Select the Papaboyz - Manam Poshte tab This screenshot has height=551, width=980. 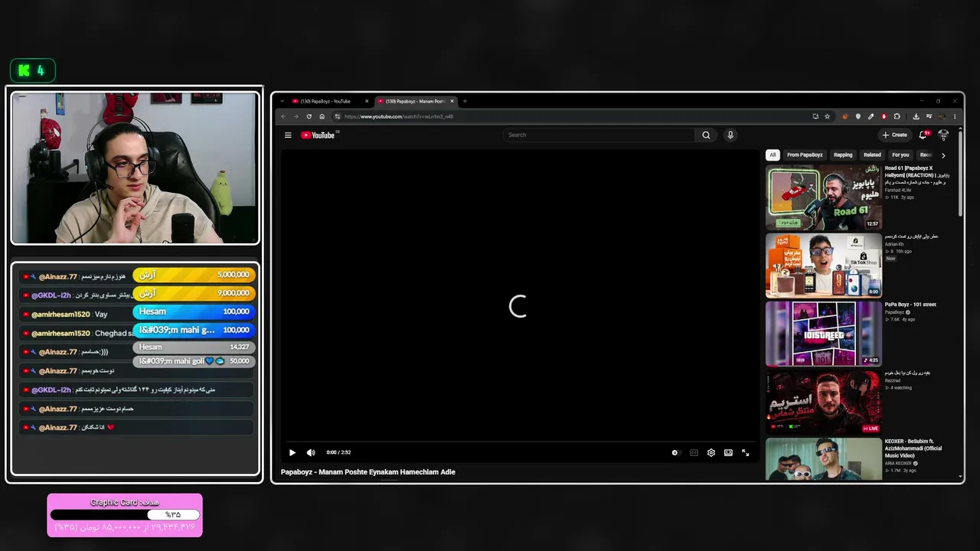click(x=416, y=101)
